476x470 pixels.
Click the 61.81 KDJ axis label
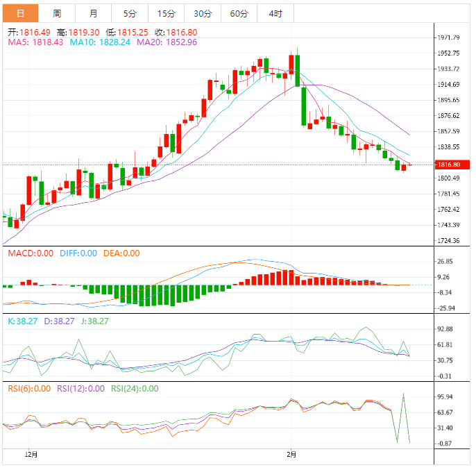(x=445, y=345)
